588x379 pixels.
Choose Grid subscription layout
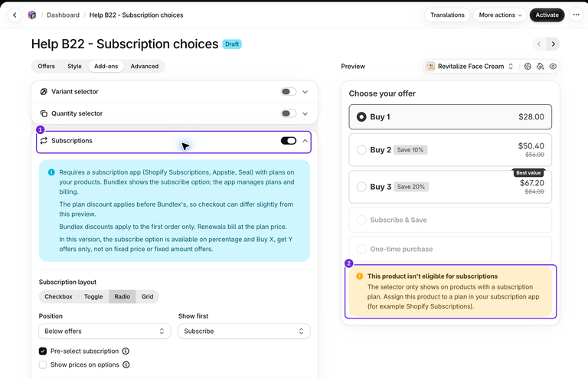click(x=147, y=296)
